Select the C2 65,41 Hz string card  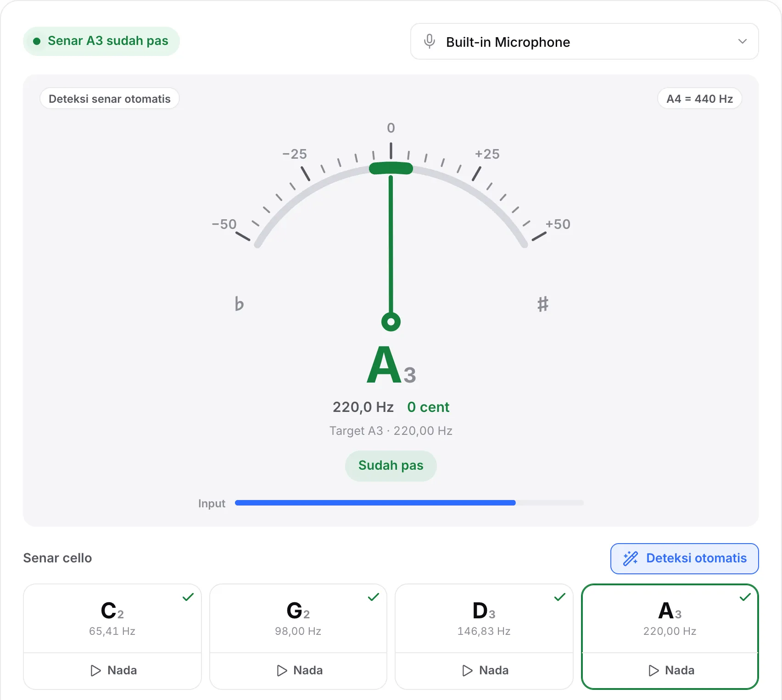coord(112,618)
